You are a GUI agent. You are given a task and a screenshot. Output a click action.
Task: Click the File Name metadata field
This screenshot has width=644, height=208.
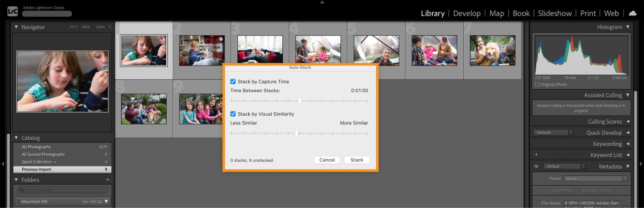click(x=592, y=204)
